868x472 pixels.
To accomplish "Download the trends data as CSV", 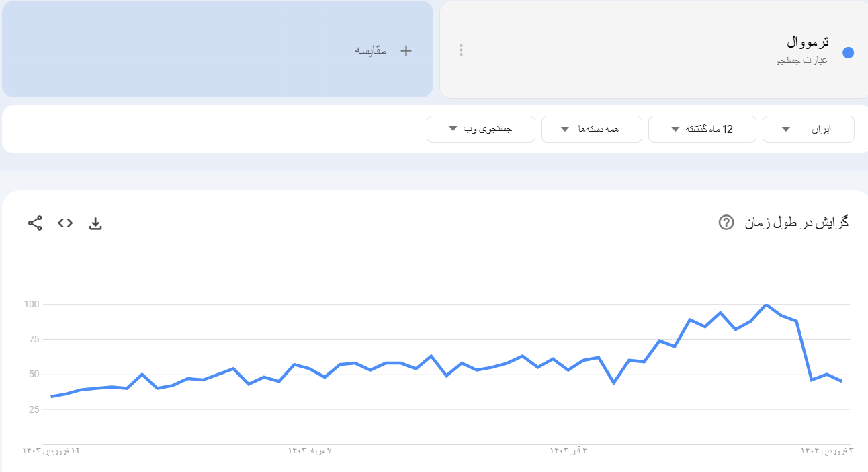I will click(x=95, y=223).
